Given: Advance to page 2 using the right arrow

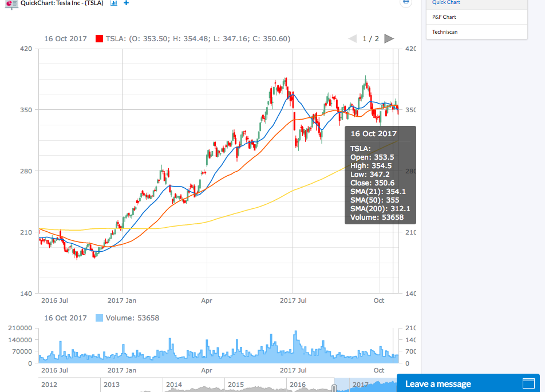Looking at the screenshot, I should click(389, 38).
